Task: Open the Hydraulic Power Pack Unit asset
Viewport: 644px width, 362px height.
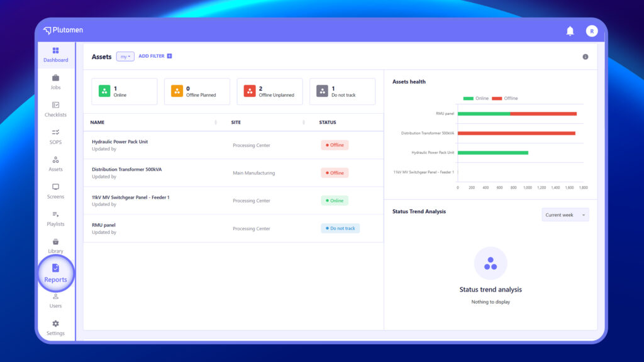Action: click(119, 141)
